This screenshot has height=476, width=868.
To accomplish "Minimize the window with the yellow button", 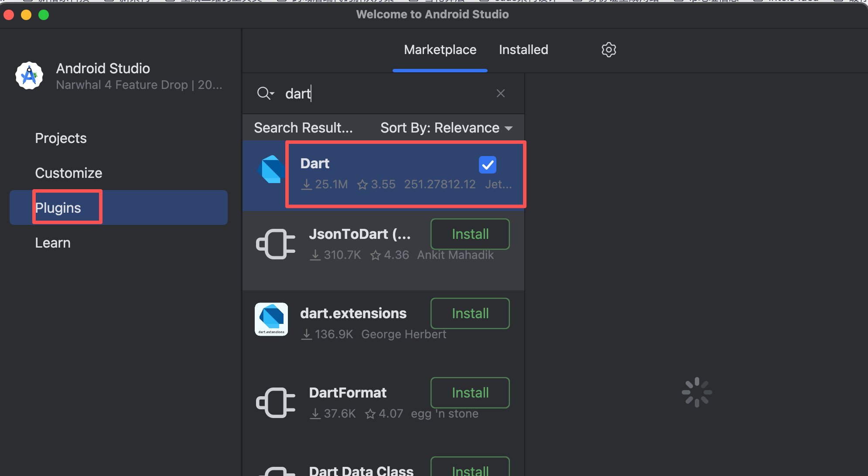I will [26, 15].
